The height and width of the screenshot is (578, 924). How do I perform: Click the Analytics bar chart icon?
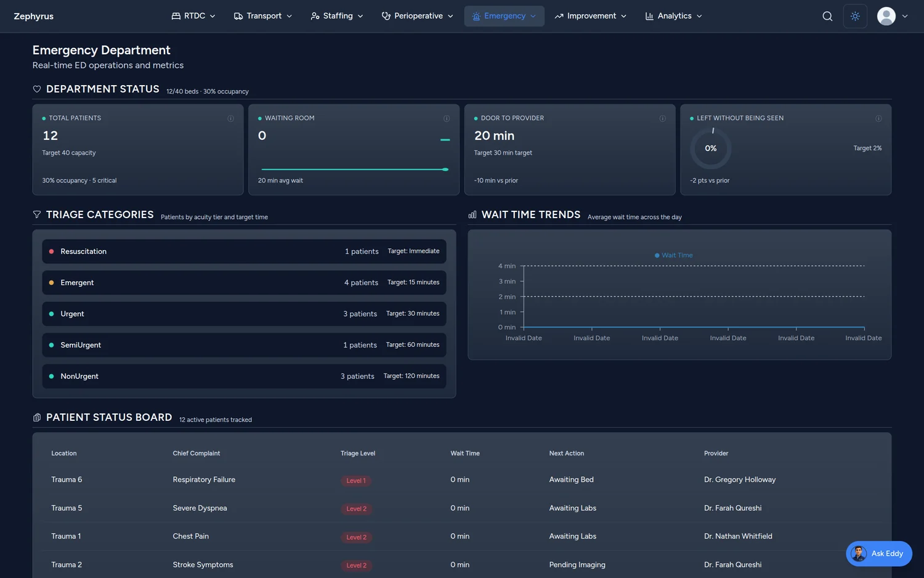(x=649, y=16)
